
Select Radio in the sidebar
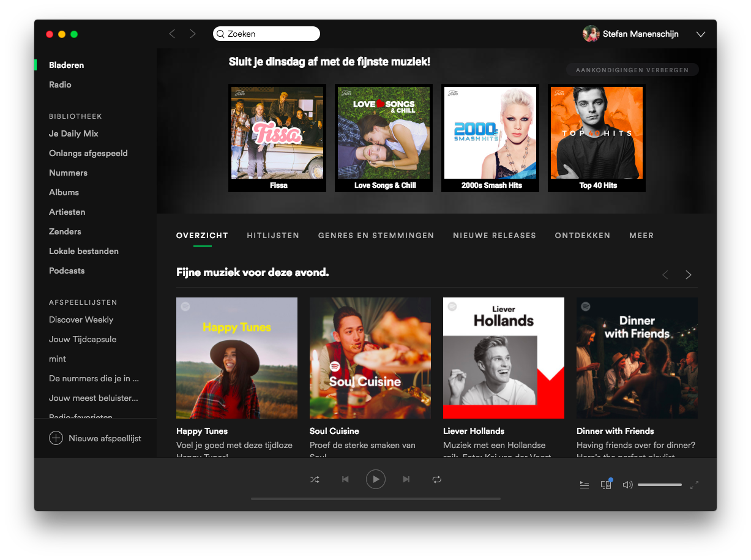click(x=60, y=84)
